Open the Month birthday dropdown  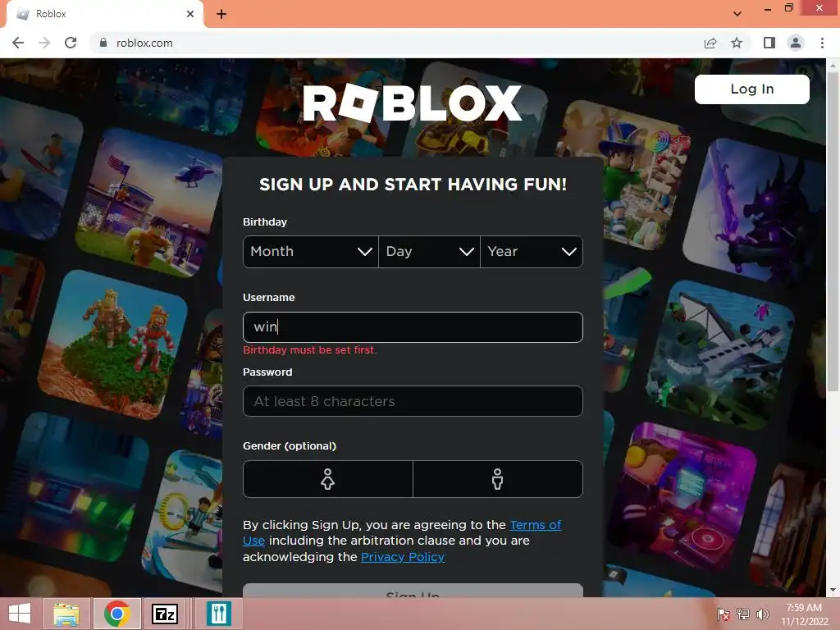coord(311,251)
